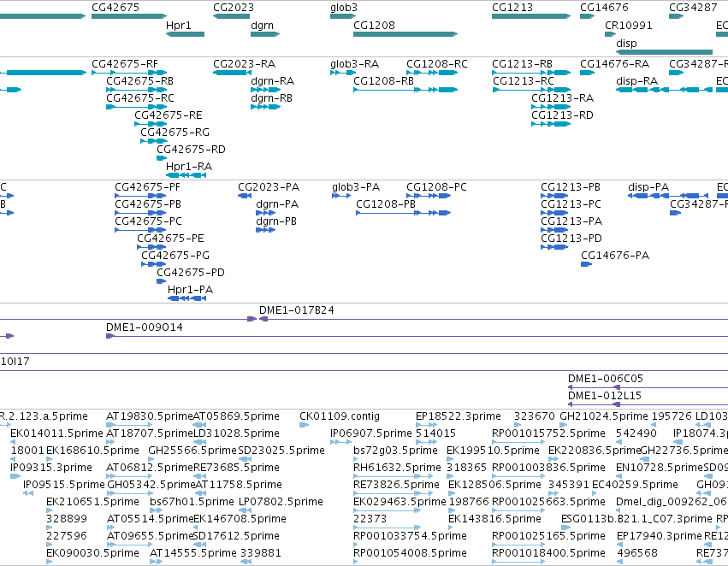Image resolution: width=728 pixels, height=566 pixels.
Task: Click EST GH21024.5prime label
Action: [604, 416]
